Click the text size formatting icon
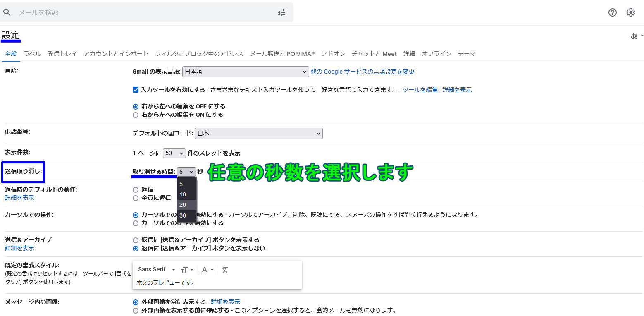Viewport: 644px width, 316px height. (187, 270)
